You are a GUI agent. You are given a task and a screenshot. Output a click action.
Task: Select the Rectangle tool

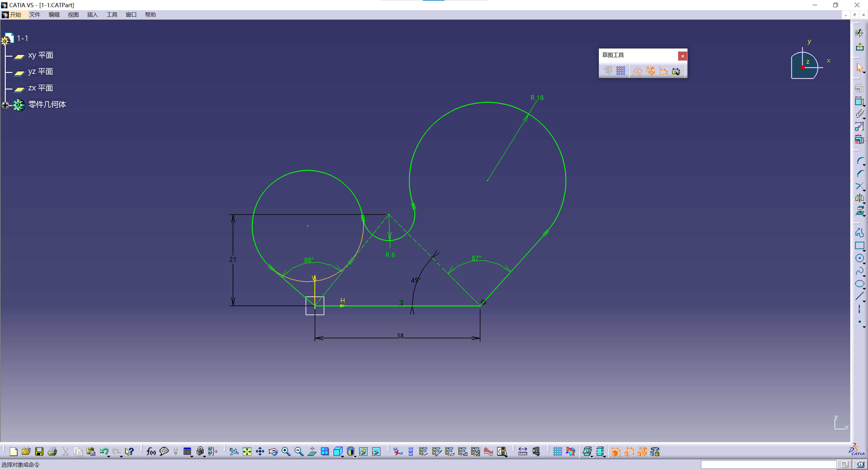859,246
